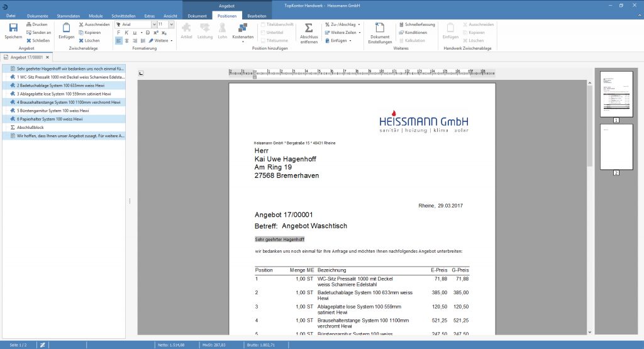The width and height of the screenshot is (644, 349).
Task: Toggle bold (F) formatting
Action: tap(118, 33)
